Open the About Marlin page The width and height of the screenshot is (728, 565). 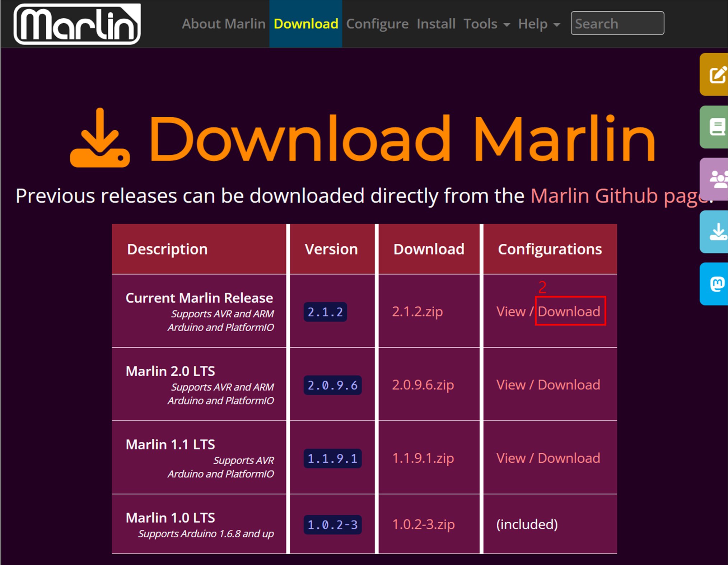point(224,24)
